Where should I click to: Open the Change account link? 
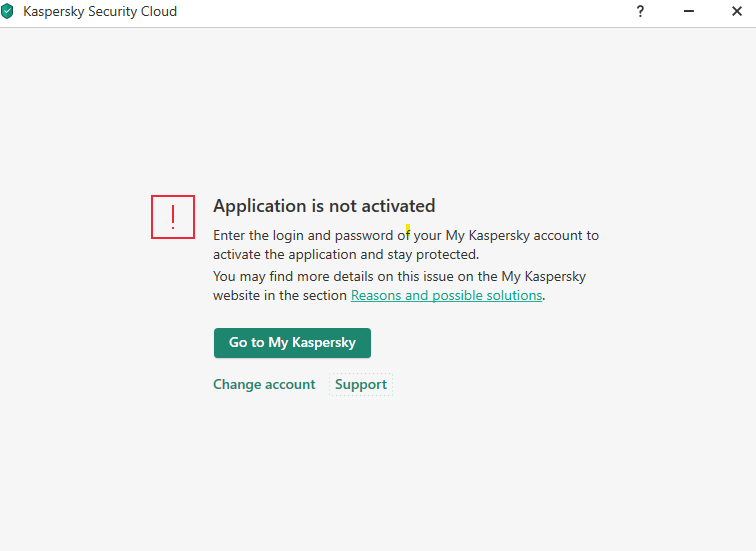(x=264, y=384)
